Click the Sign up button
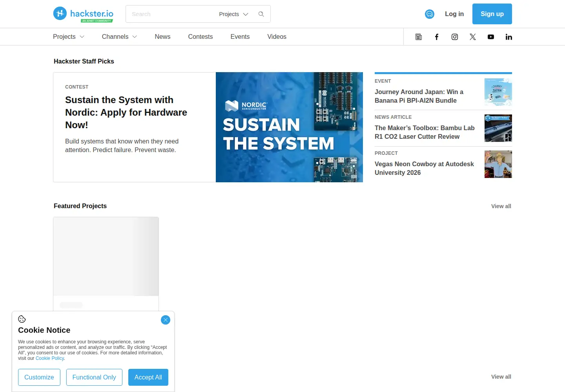 coord(492,14)
